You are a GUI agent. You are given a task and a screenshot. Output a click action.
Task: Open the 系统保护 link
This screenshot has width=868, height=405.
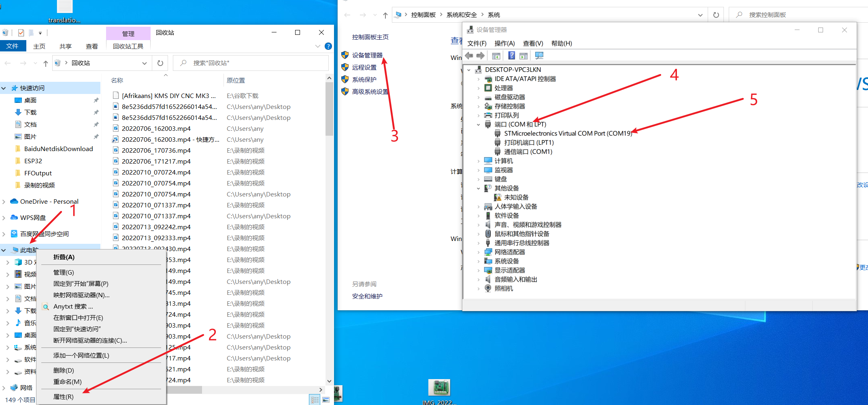click(364, 79)
